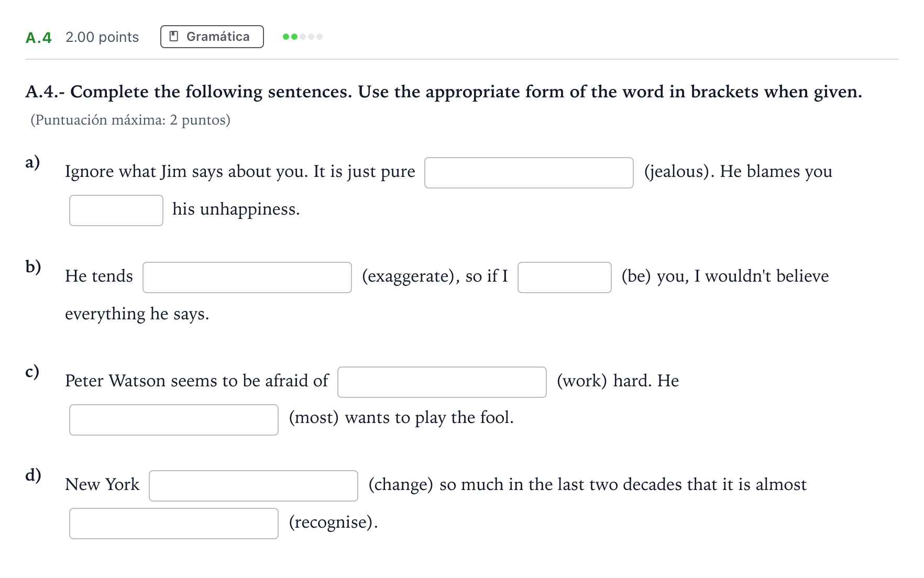Click the blank before (be) you
Viewport: 924px width, 578px height.
coord(565,277)
